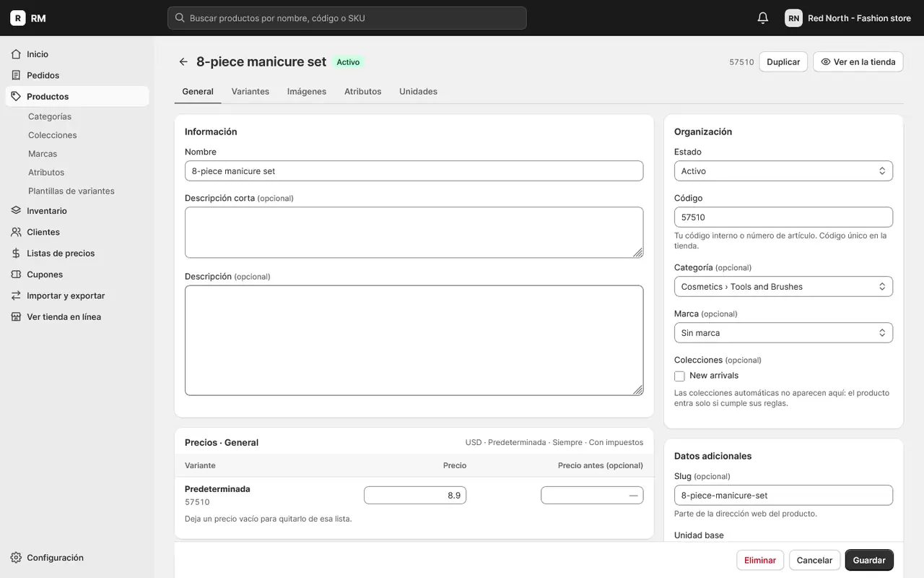Click the Eliminar button
The width and height of the screenshot is (924, 578).
pos(760,560)
